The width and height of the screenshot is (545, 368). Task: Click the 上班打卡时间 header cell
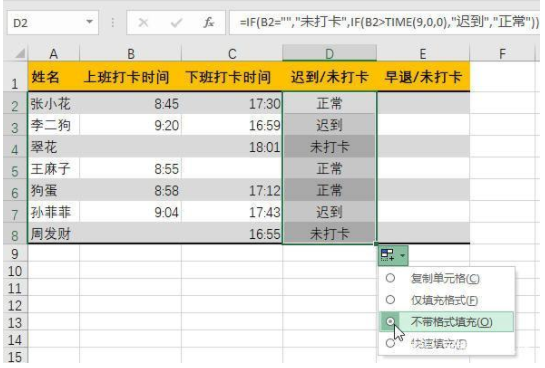[x=130, y=77]
